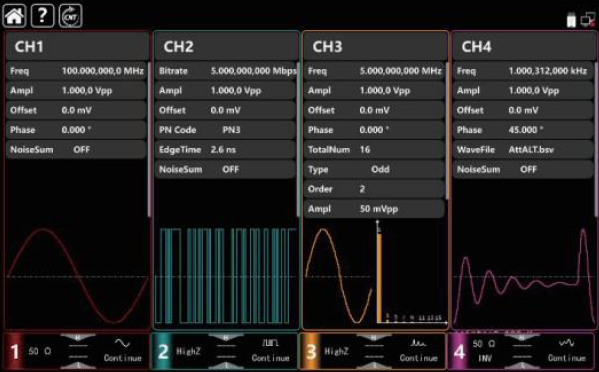
Task: Edit CH2 Offset 0.0 mV field
Action: tap(225, 110)
